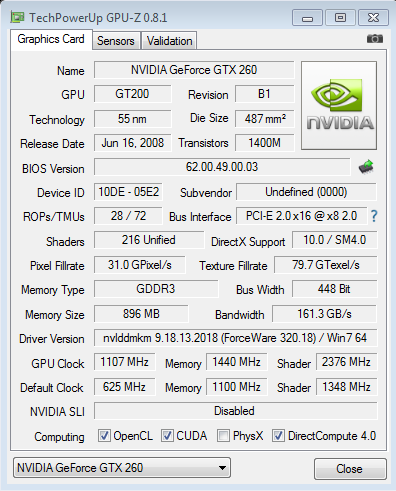Switch to the Sensors tab
The width and height of the screenshot is (396, 491).
(116, 41)
